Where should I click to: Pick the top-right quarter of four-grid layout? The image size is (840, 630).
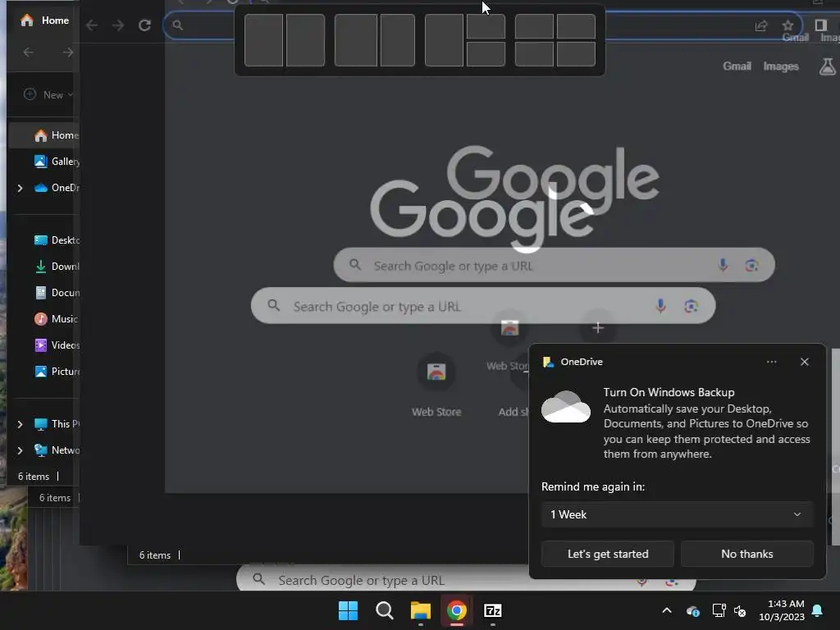pyautogui.click(x=576, y=26)
